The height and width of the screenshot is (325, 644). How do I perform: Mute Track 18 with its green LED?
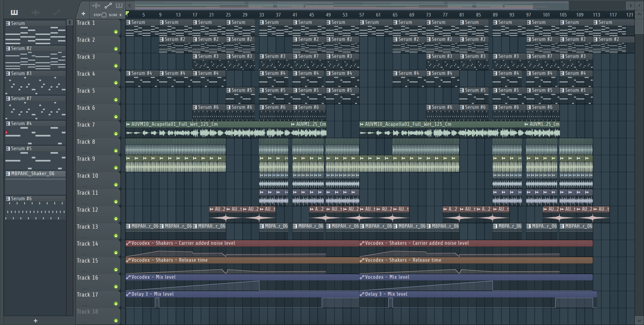116,321
